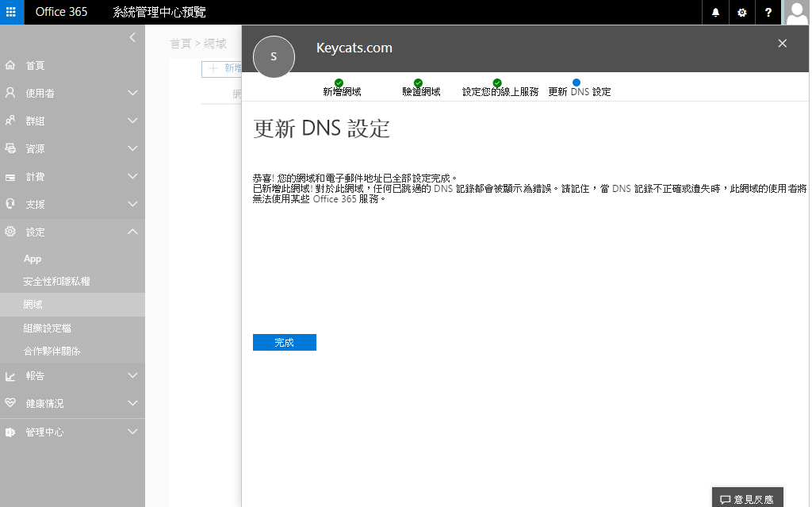Click the 系統管理中心預覽 header text

pyautogui.click(x=159, y=12)
